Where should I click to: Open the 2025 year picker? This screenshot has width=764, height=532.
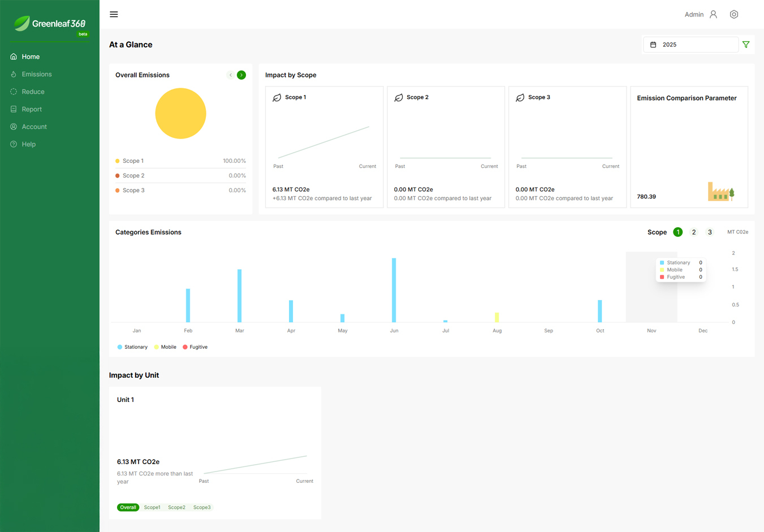coord(691,45)
